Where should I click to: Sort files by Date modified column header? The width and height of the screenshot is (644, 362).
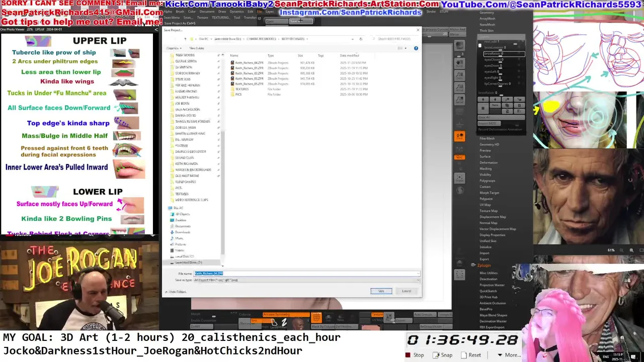349,55
